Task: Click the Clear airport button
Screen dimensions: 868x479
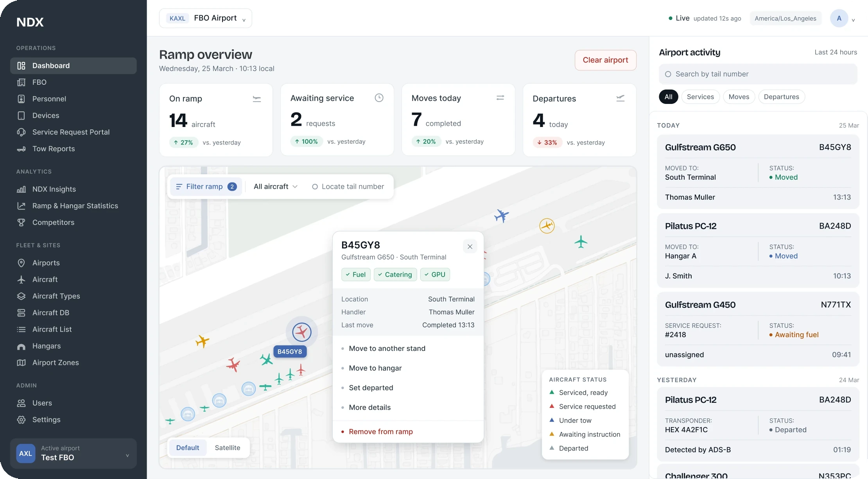Action: [x=606, y=60]
